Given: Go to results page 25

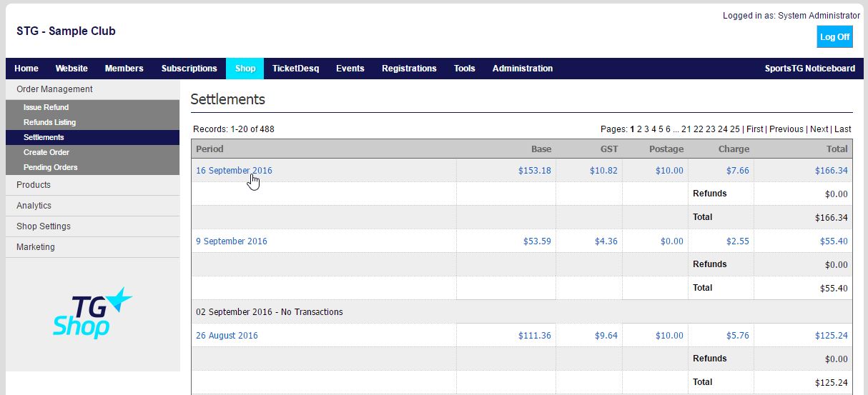Looking at the screenshot, I should click(x=735, y=129).
